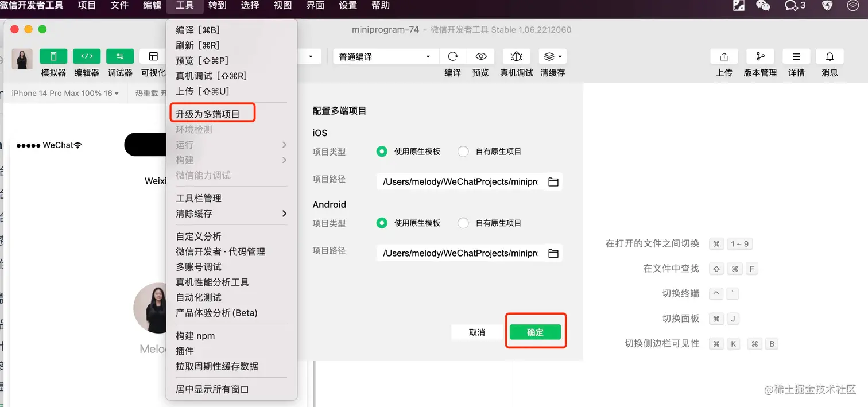The width and height of the screenshot is (868, 407).
Task: Open 工具栏管理 menu entry
Action: [231, 198]
